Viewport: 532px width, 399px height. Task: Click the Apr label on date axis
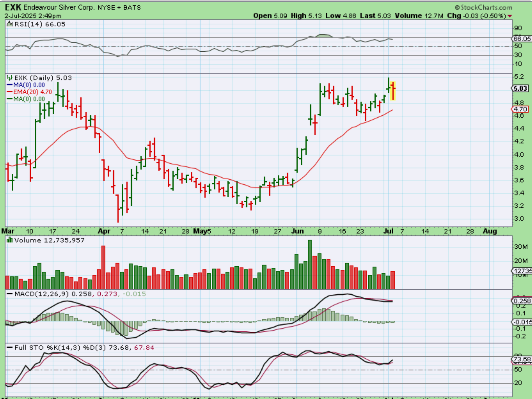point(104,231)
